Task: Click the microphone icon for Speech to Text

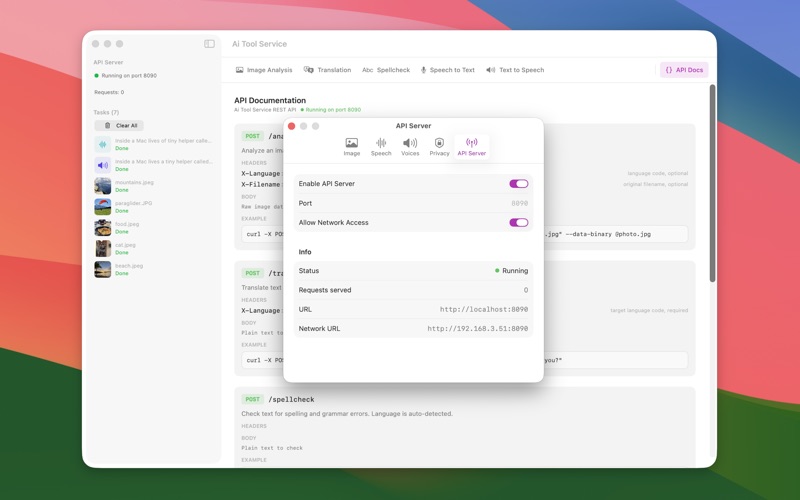Action: click(423, 70)
